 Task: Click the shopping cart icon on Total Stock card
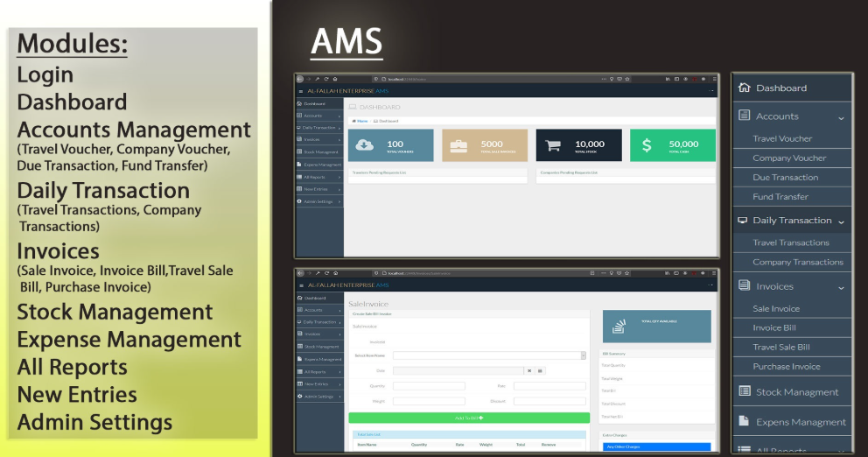point(553,146)
